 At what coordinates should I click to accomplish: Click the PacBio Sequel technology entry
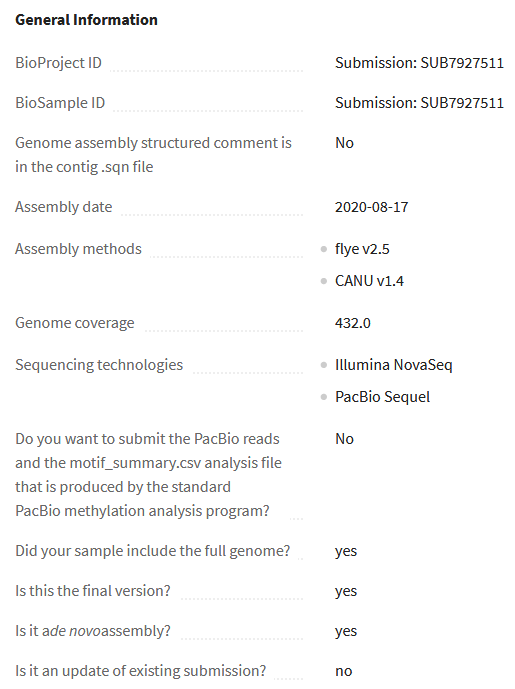pyautogui.click(x=382, y=397)
